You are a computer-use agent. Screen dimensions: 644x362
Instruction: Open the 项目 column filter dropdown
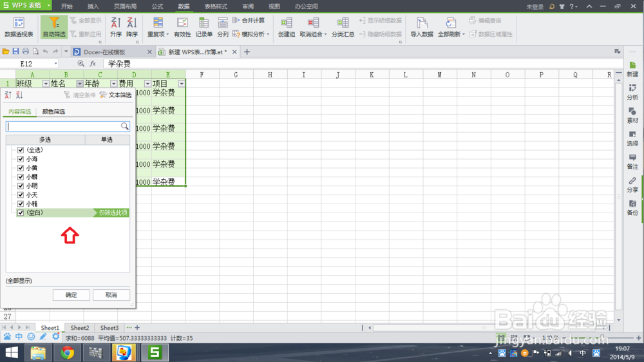click(182, 84)
